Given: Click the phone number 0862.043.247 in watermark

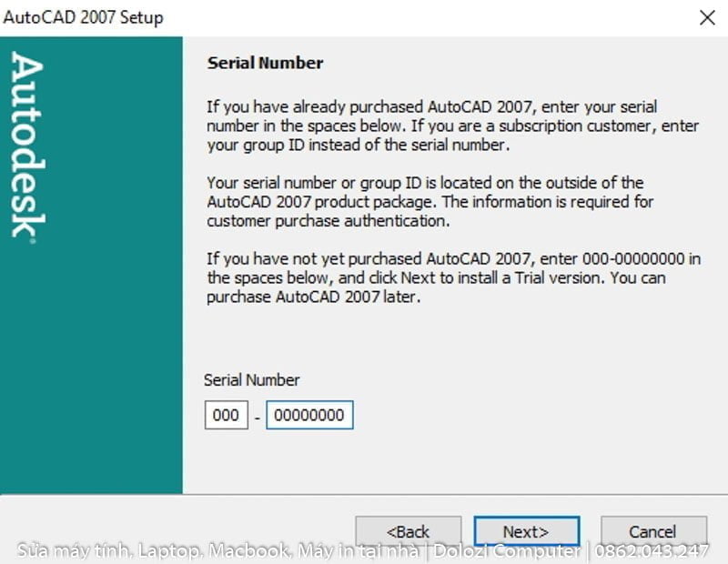Looking at the screenshot, I should coord(652,551).
